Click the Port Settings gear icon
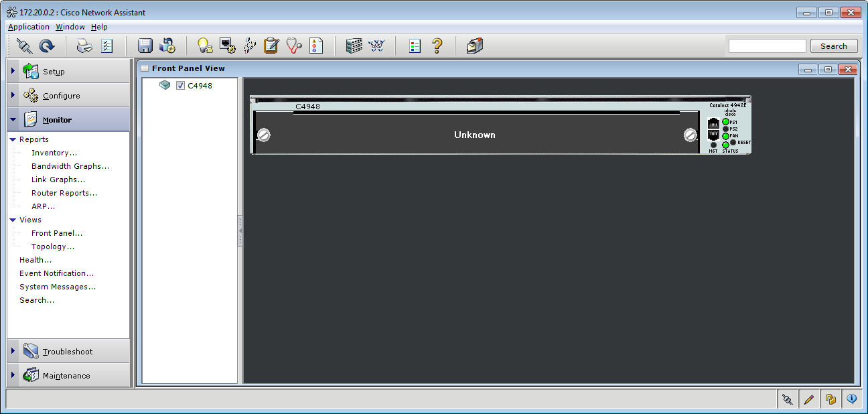868x414 pixels. coord(228,46)
